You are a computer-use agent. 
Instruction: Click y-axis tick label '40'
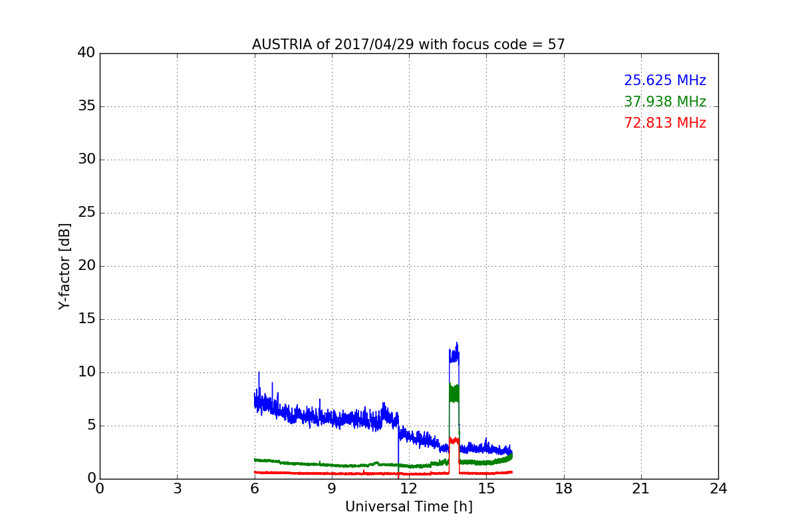pyautogui.click(x=86, y=53)
